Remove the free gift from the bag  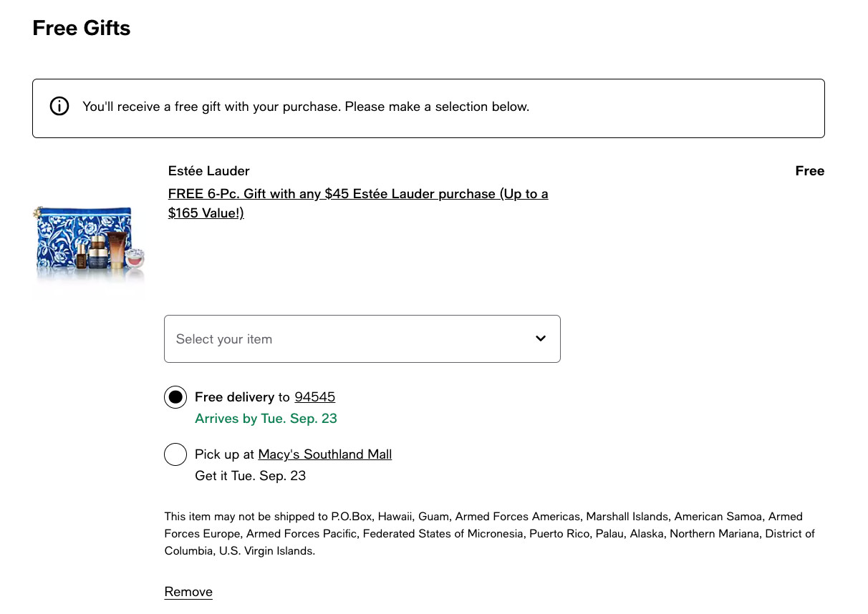tap(188, 592)
